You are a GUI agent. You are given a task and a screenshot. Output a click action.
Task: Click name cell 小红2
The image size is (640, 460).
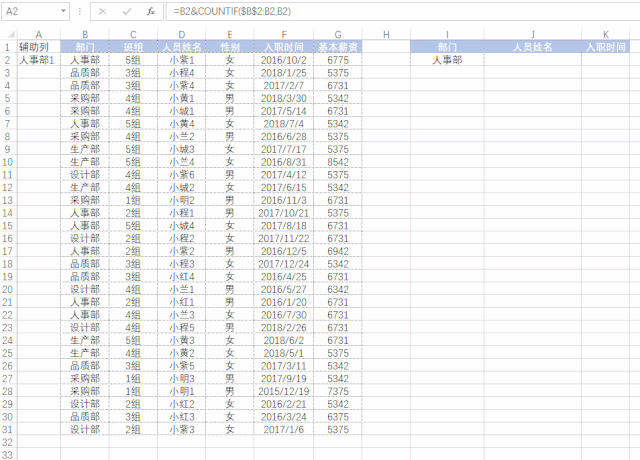pos(182,404)
